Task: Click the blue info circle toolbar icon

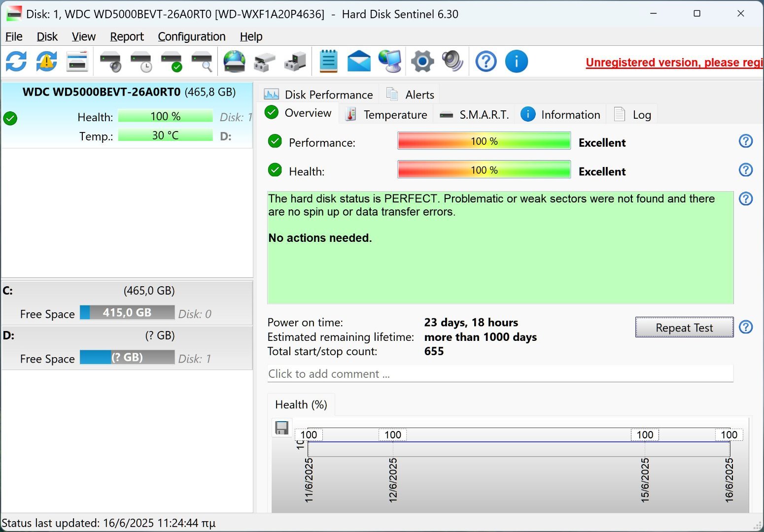Action: (517, 62)
